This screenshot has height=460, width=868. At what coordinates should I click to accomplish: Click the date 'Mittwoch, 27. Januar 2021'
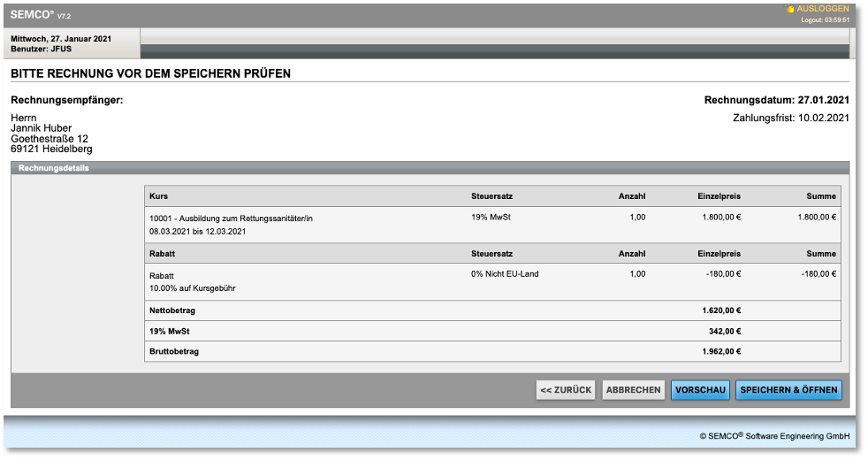click(x=61, y=39)
